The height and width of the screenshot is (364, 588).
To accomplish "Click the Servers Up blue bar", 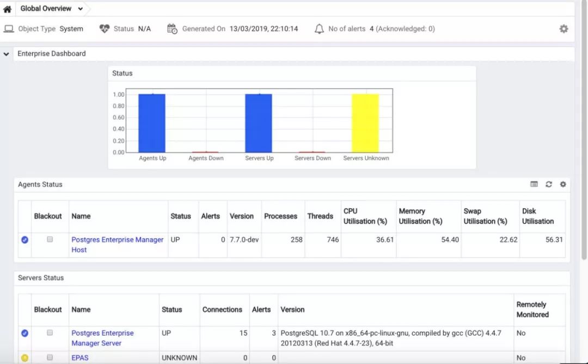I will tap(259, 123).
